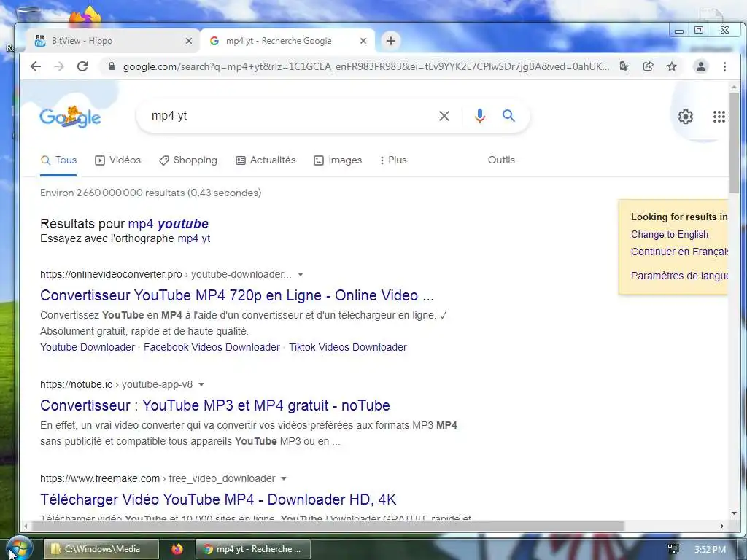Open the noTube Convertisseur result
The width and height of the screenshot is (747, 560).
pos(215,405)
